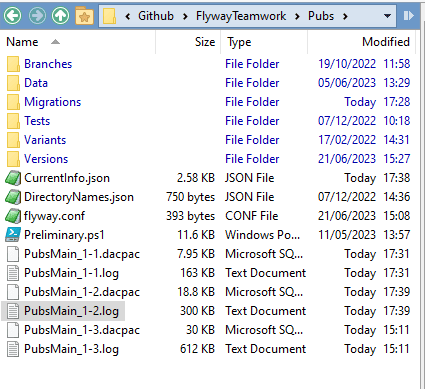Viewport: 425px width, 389px height.
Task: Click the greyed Forward arrow button
Action: click(x=37, y=15)
